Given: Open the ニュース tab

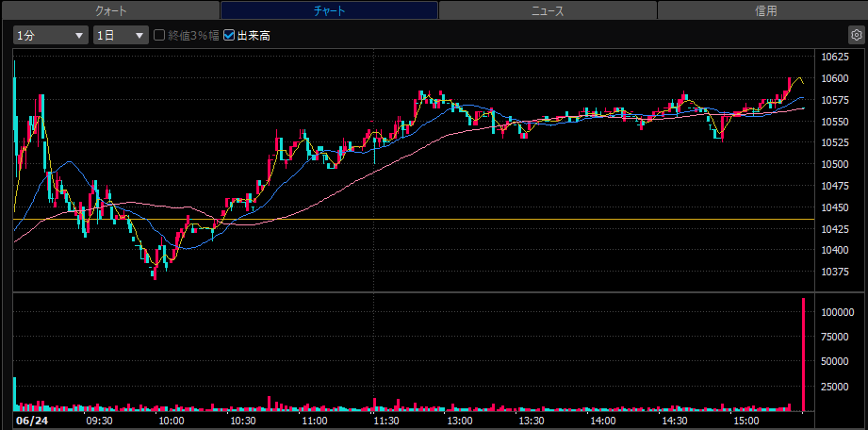Looking at the screenshot, I should coord(548,10).
